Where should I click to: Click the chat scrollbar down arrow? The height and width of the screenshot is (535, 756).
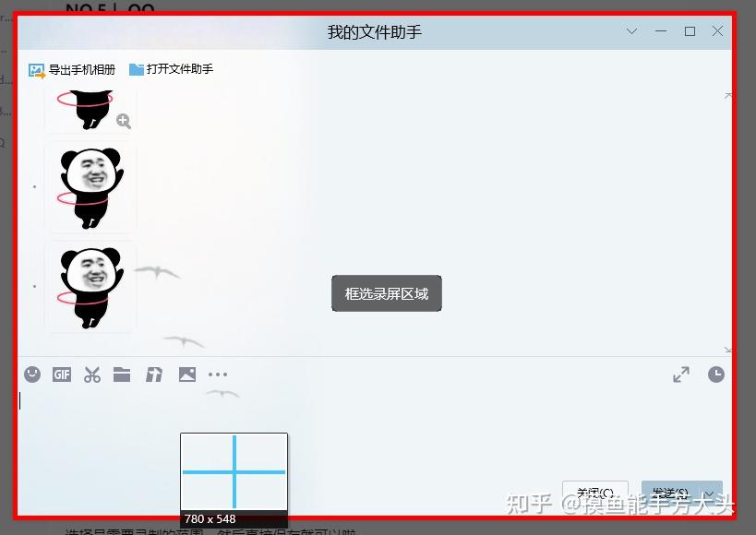coord(728,350)
